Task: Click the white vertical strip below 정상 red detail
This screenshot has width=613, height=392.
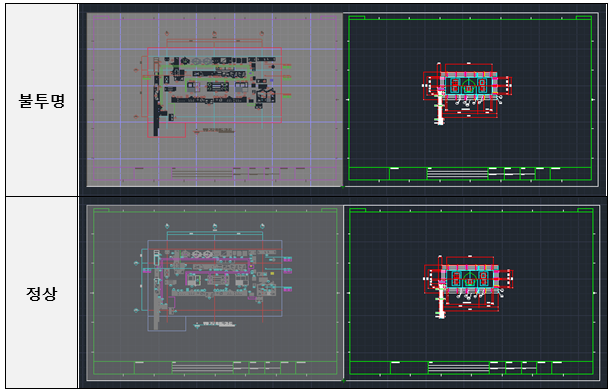Action: [441, 304]
